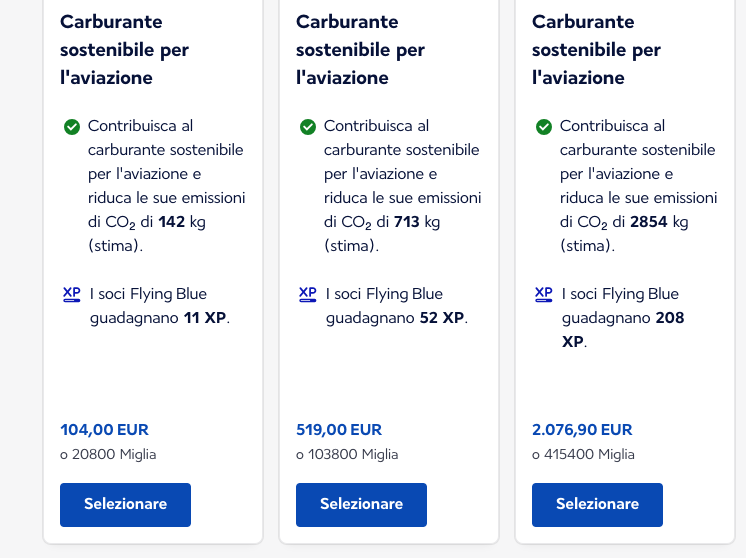
Task: Click the 104,00 EUR price label
Action: pos(104,430)
